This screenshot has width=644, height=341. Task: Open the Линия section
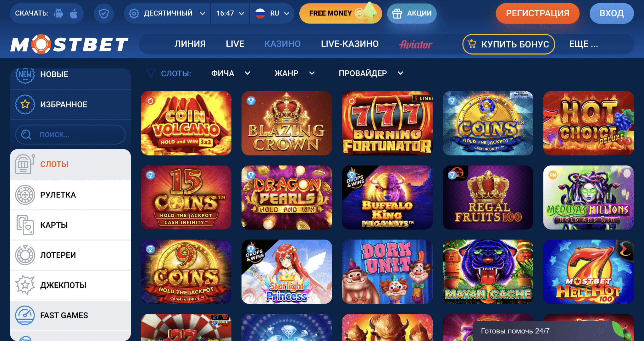[x=190, y=44]
